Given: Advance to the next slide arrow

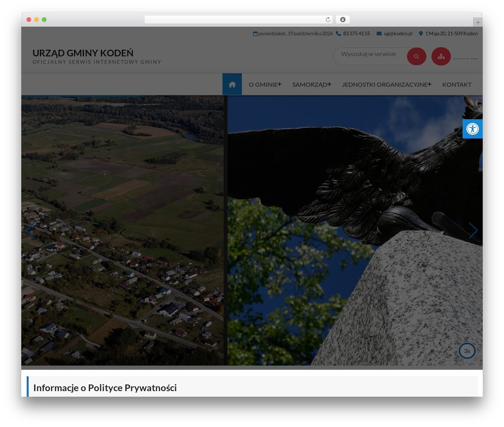Looking at the screenshot, I should (473, 230).
